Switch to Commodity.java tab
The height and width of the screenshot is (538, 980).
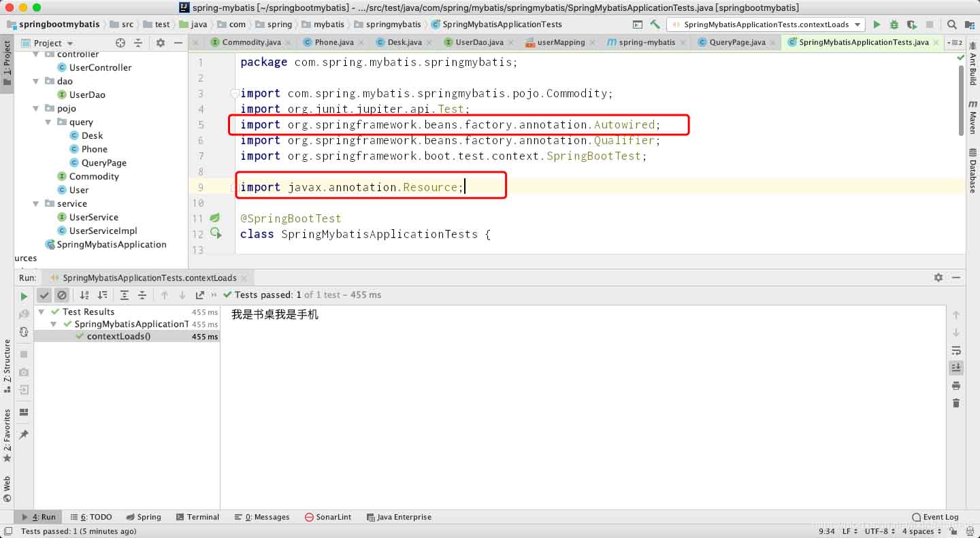251,42
